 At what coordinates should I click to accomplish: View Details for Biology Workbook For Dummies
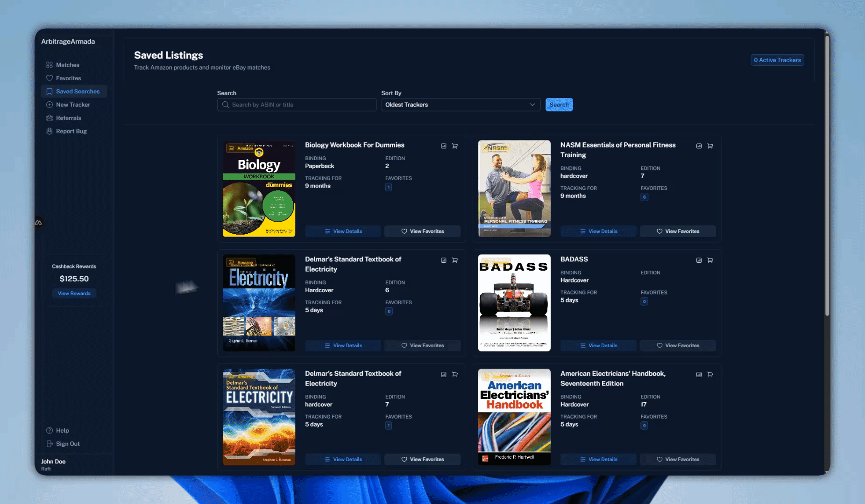click(343, 231)
